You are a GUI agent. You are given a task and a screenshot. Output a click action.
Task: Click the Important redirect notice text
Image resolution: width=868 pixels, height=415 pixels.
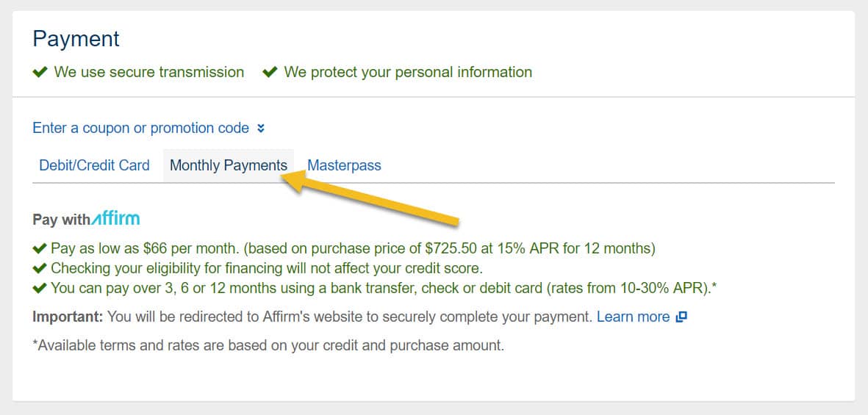[x=313, y=317]
